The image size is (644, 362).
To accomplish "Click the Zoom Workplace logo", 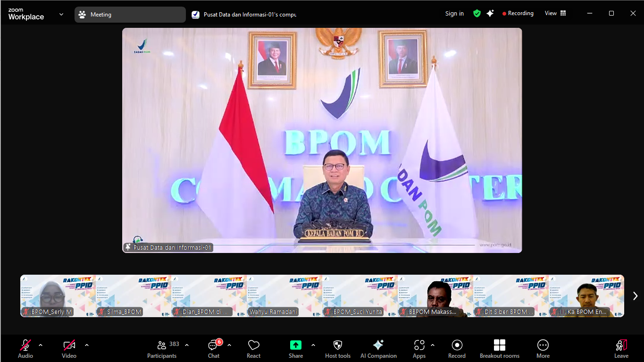I will (26, 14).
